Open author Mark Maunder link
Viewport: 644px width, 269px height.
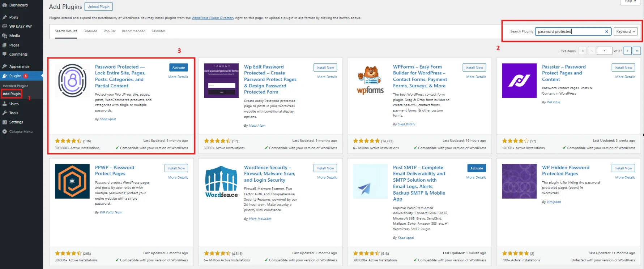(x=260, y=219)
